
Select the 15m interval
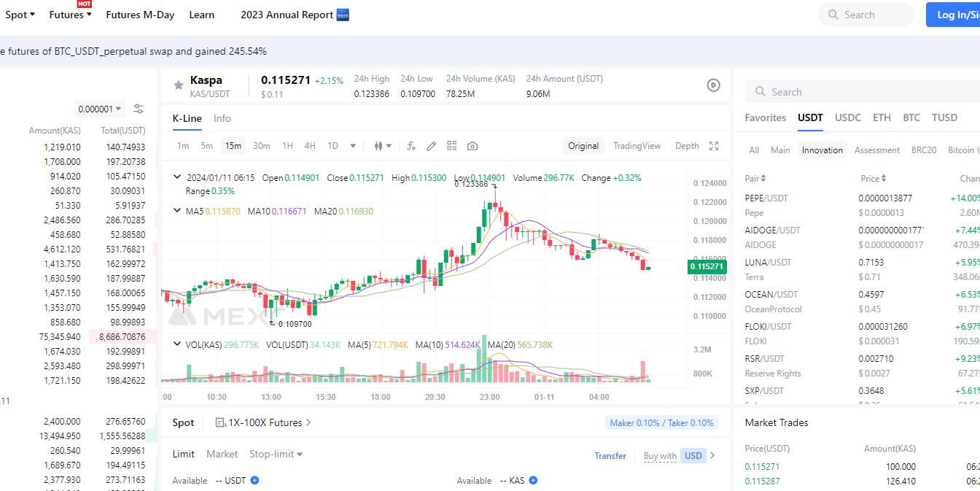click(233, 146)
